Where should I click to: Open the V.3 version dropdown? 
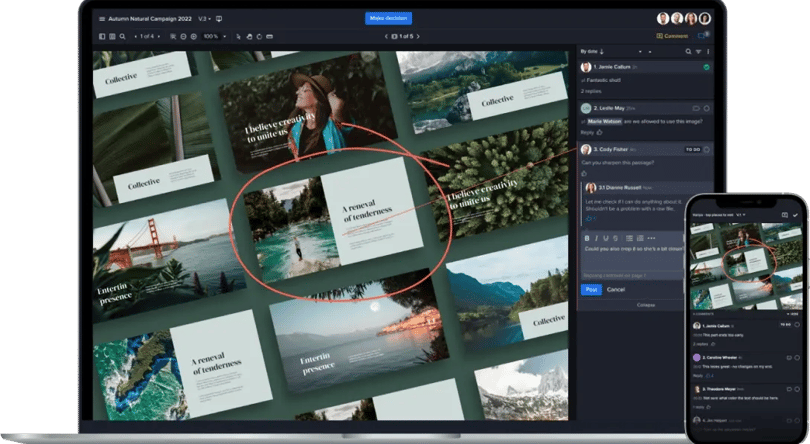click(204, 19)
